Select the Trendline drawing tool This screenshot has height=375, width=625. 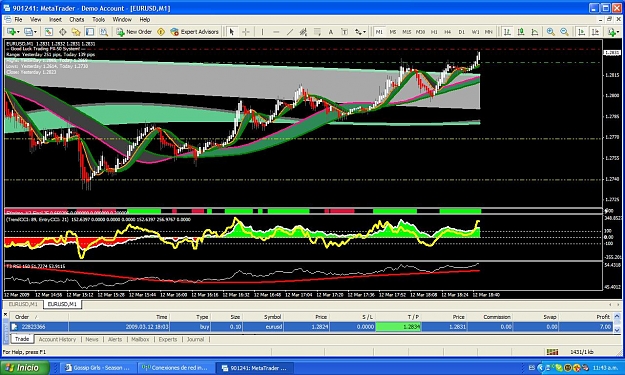tap(290, 32)
